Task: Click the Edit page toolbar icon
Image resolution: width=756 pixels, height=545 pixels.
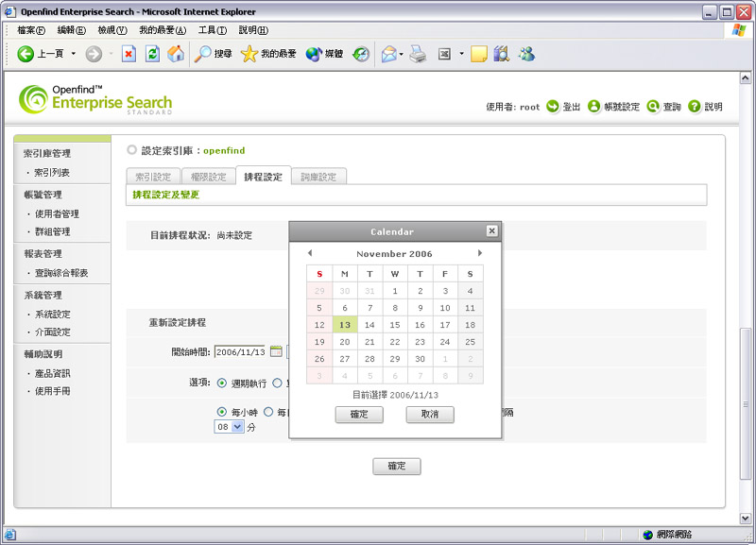Action: click(444, 54)
